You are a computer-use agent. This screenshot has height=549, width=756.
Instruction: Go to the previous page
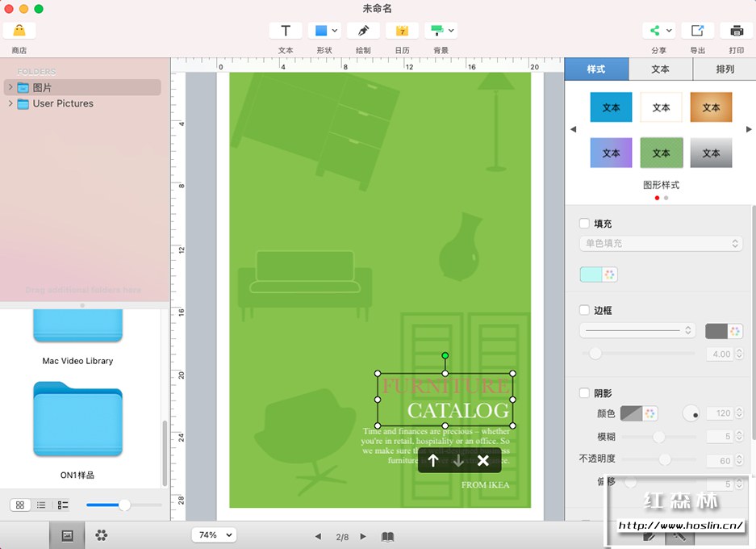(x=318, y=536)
